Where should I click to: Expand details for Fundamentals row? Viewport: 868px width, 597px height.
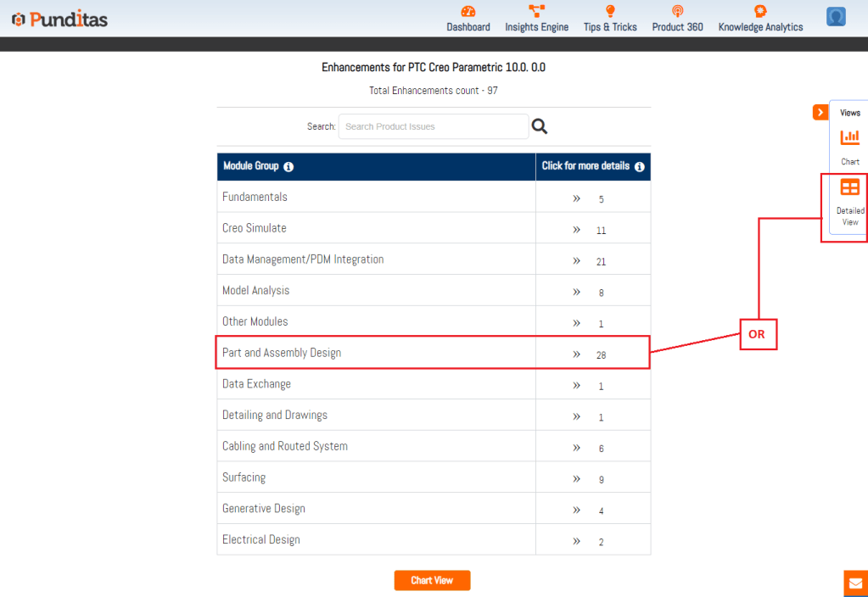tap(577, 198)
